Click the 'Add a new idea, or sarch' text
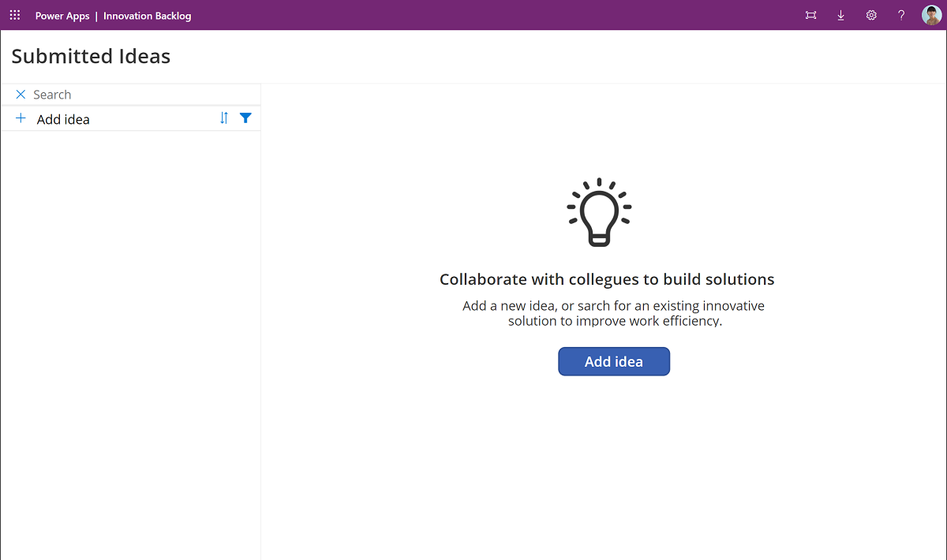The image size is (947, 560). pyautogui.click(x=613, y=313)
